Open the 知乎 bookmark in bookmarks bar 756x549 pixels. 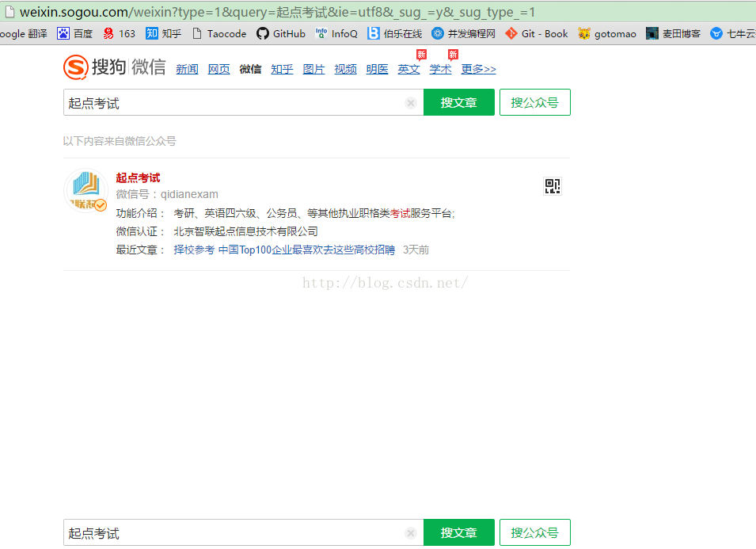pyautogui.click(x=163, y=34)
